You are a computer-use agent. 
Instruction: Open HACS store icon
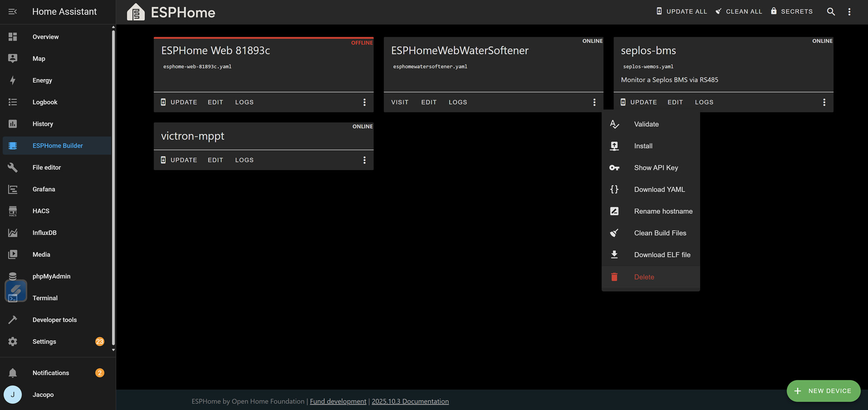13,211
